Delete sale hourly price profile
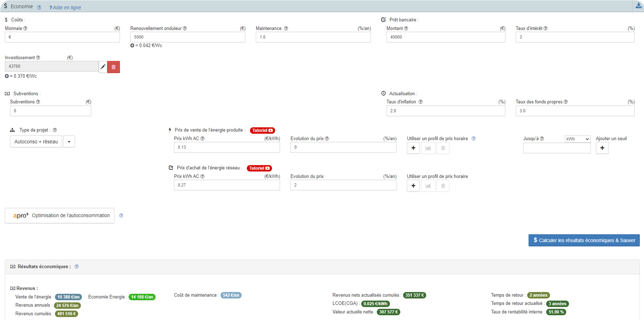The width and height of the screenshot is (644, 322). click(x=443, y=148)
